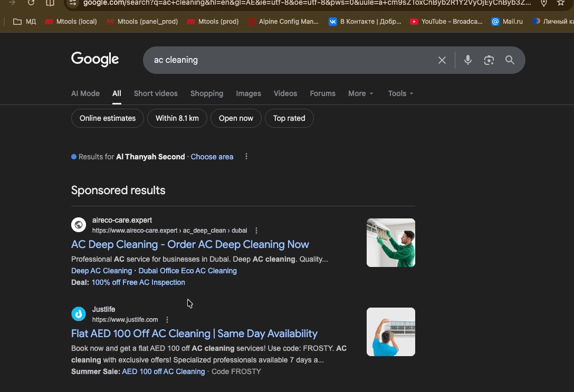The height and width of the screenshot is (392, 574).
Task: Open Dubai Office Eco AC Cleaning sitelink
Action: pos(187,271)
